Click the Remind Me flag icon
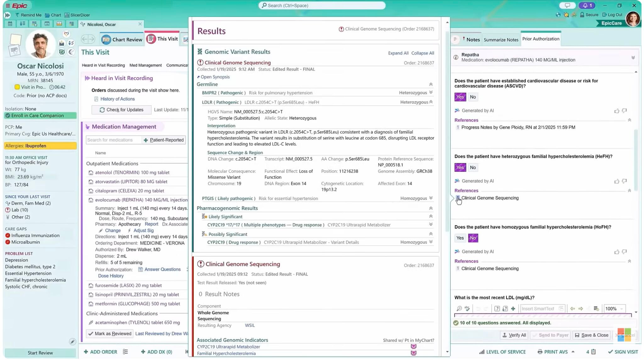 point(17,15)
